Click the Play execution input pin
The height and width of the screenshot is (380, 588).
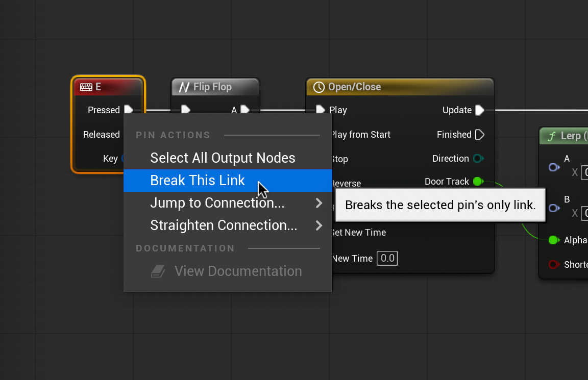click(x=320, y=110)
